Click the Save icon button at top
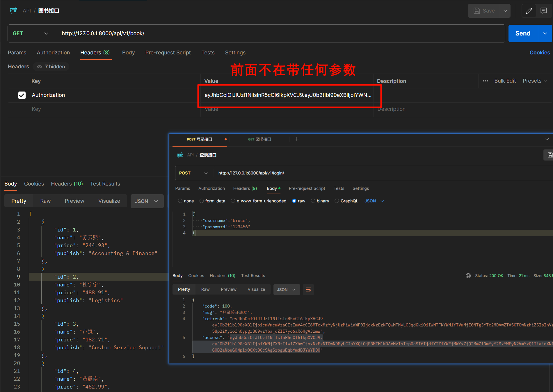 tap(484, 11)
